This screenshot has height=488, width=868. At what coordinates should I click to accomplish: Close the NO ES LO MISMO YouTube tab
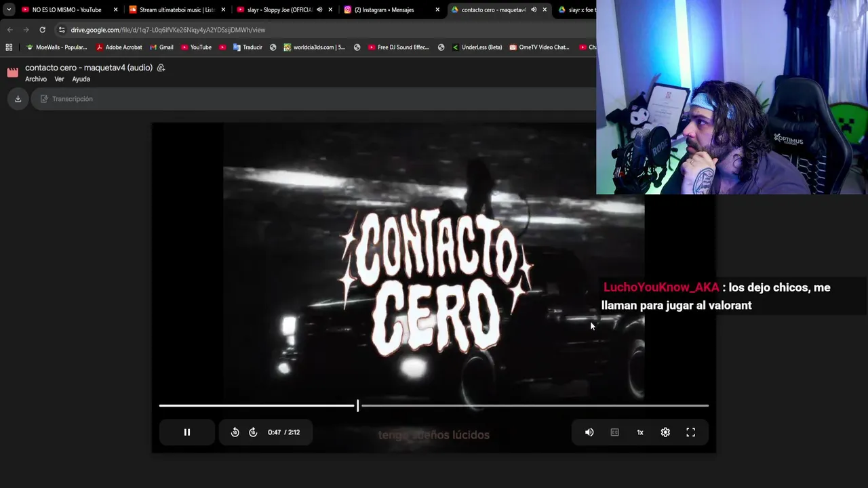(x=116, y=10)
